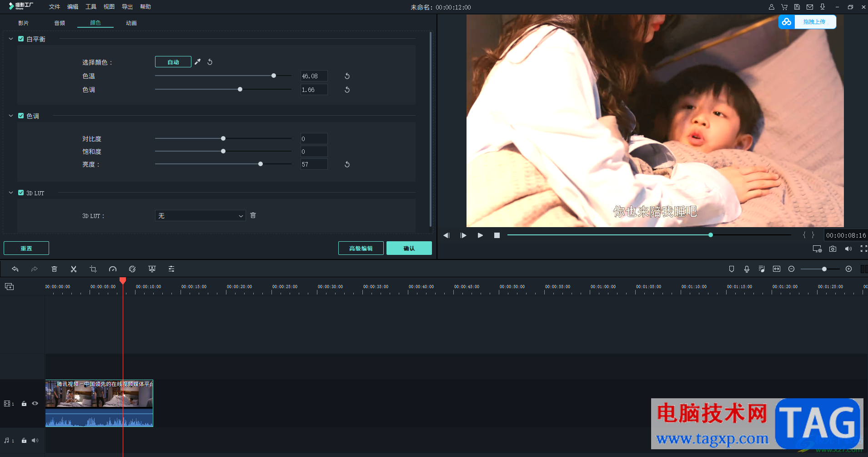Screen dimensions: 868x457
Task: Collapse the 白平衡 section
Action: point(11,39)
